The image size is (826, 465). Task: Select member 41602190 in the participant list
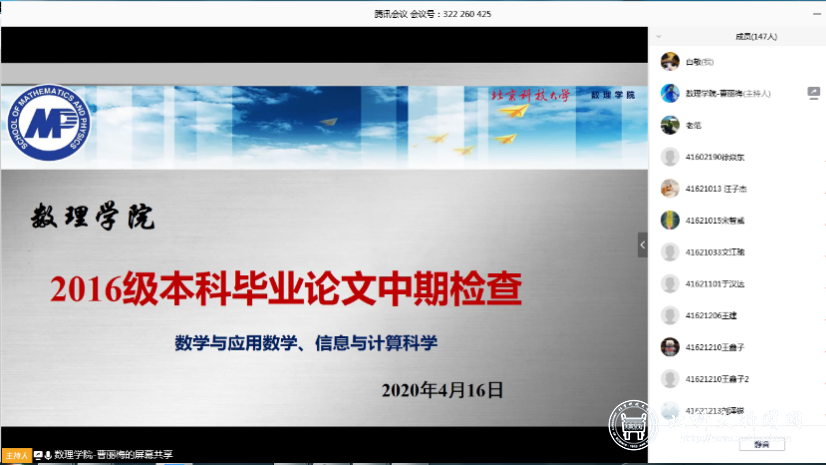coord(715,157)
